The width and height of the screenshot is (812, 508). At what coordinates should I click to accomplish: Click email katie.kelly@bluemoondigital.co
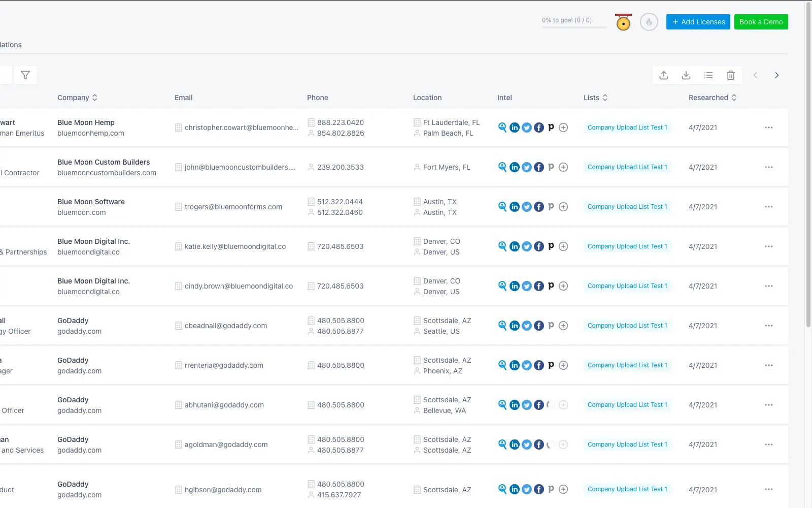click(235, 246)
